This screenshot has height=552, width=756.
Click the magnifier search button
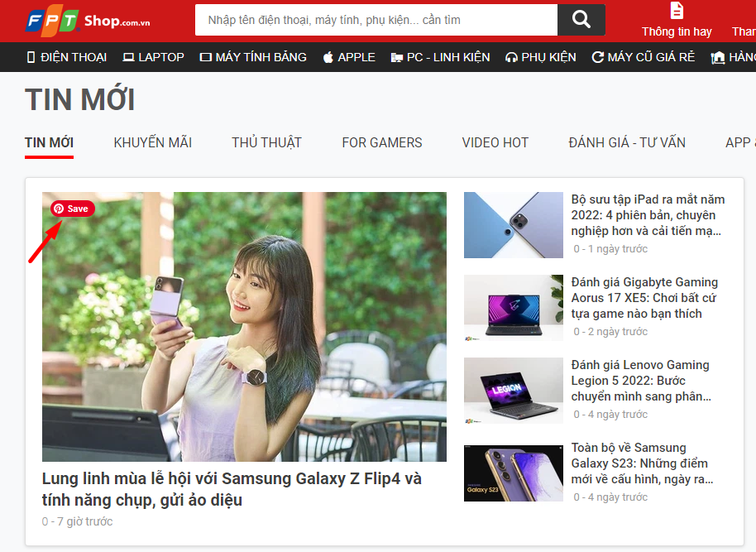(x=581, y=20)
